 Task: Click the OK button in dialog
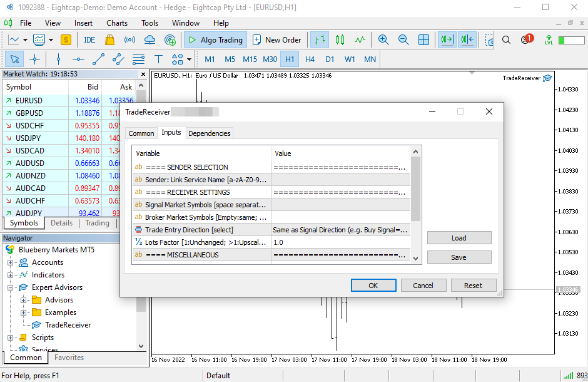tap(373, 285)
